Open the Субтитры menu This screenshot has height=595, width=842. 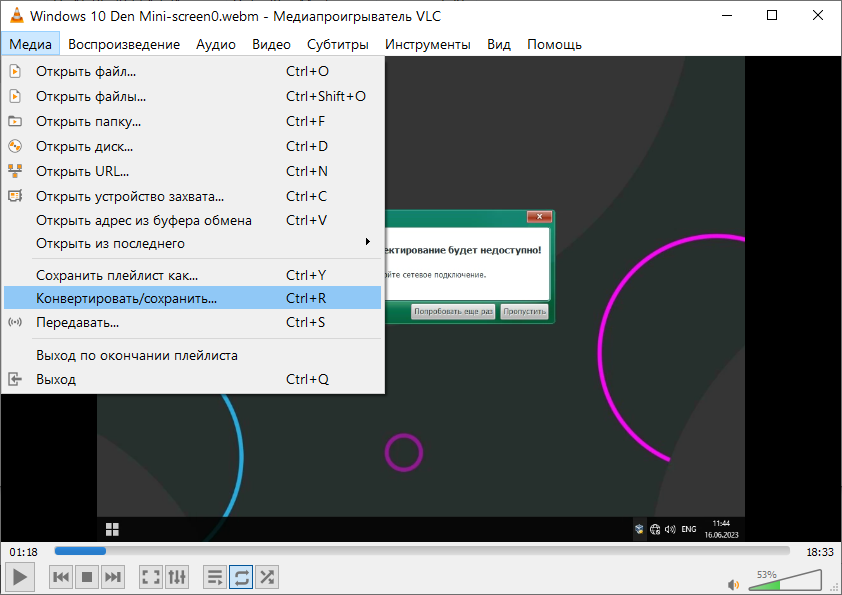pos(338,44)
